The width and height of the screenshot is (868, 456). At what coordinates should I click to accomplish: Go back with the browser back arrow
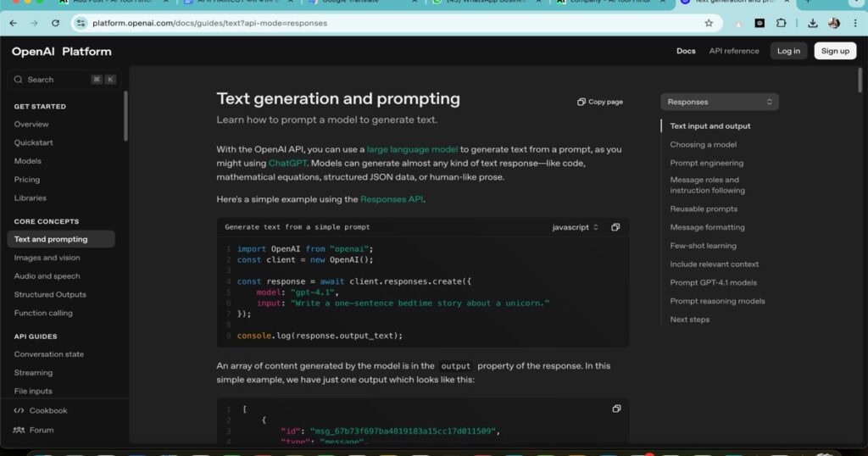coord(14,23)
